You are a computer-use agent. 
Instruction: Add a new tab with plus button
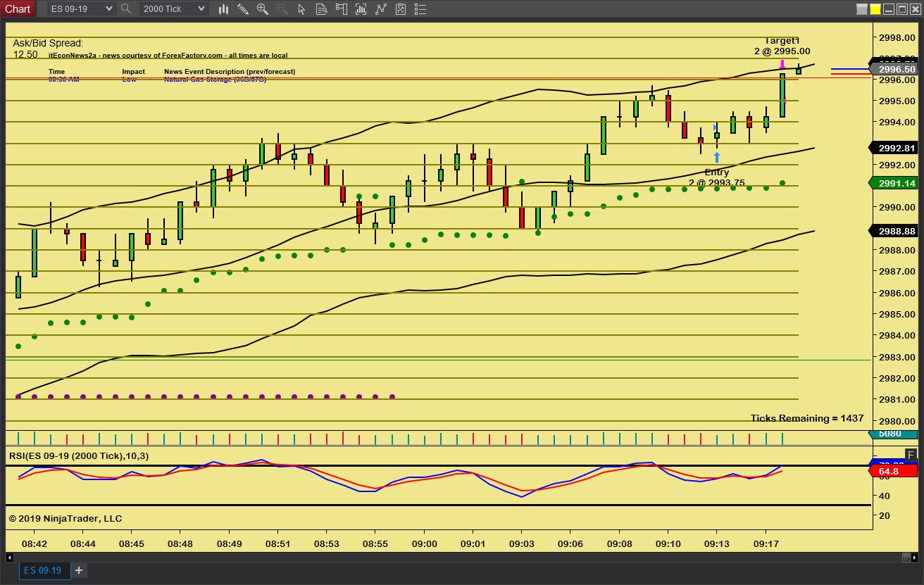pyautogui.click(x=79, y=570)
